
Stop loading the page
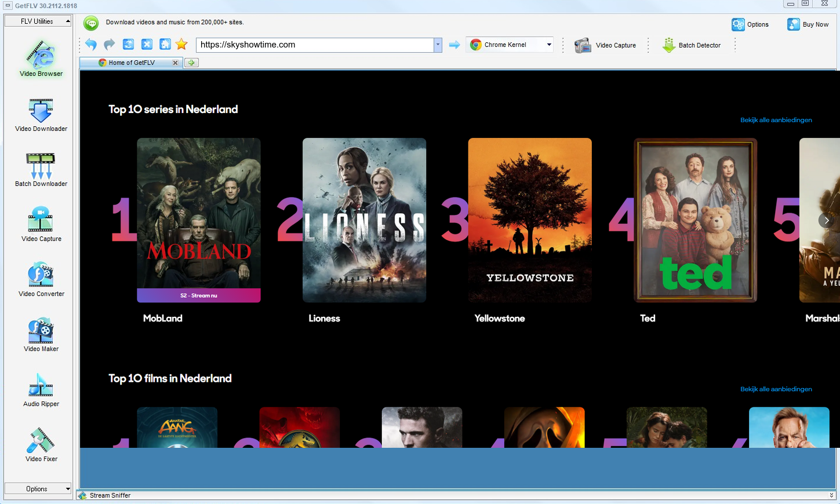147,45
